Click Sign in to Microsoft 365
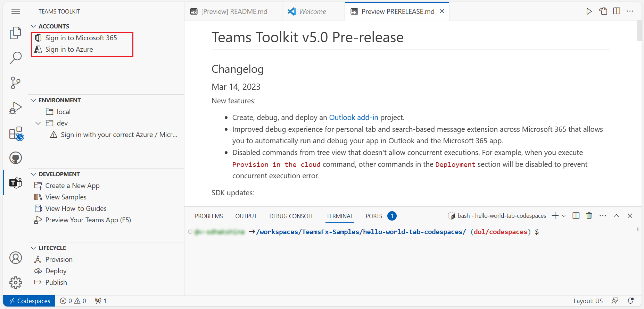This screenshot has width=644, height=309. [x=81, y=38]
